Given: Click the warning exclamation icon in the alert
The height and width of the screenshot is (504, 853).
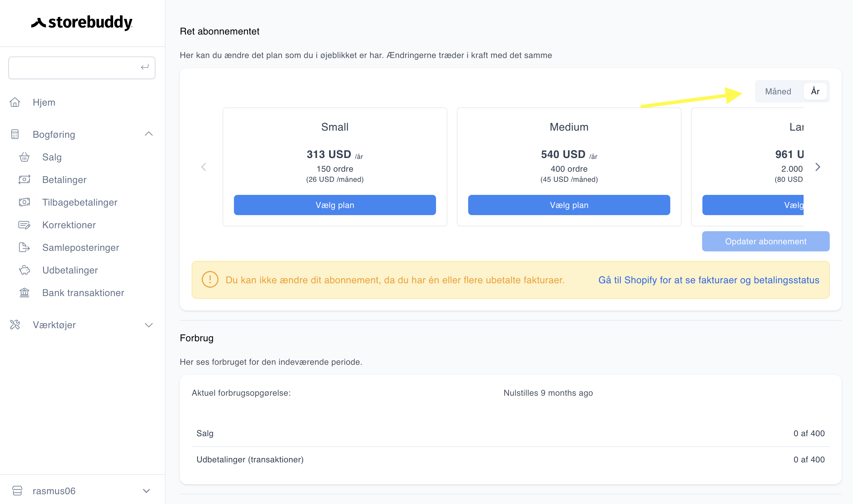Looking at the screenshot, I should [x=210, y=279].
